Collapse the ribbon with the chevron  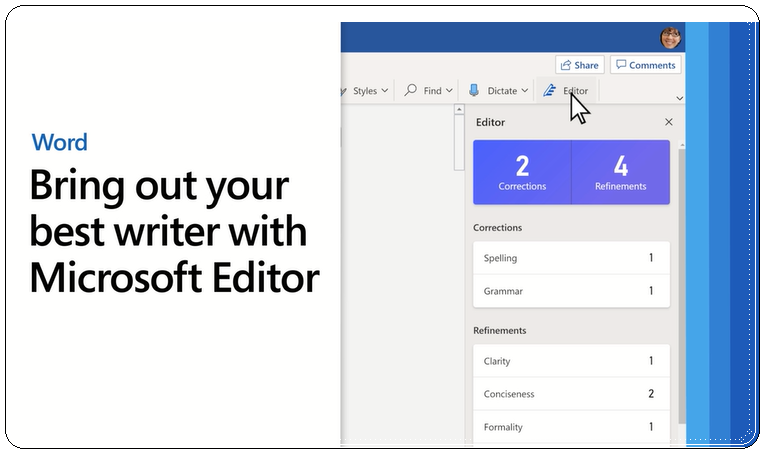[x=680, y=99]
